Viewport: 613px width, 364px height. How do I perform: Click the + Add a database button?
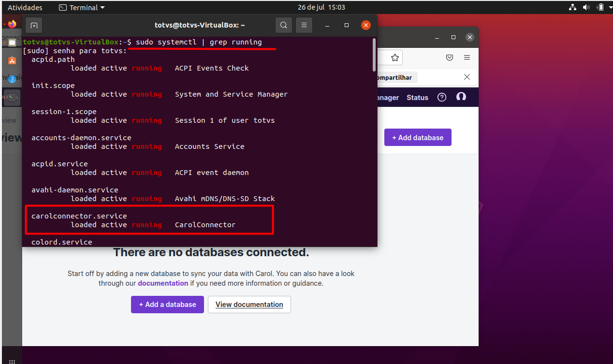167,305
